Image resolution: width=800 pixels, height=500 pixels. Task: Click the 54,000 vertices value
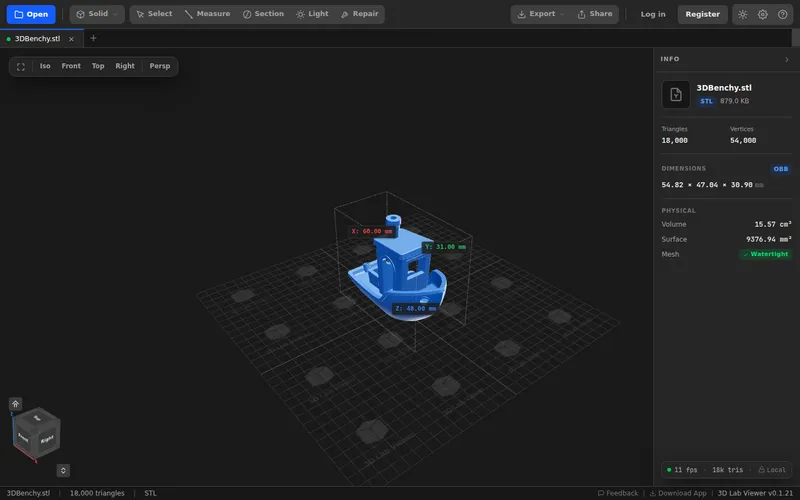[x=743, y=140]
